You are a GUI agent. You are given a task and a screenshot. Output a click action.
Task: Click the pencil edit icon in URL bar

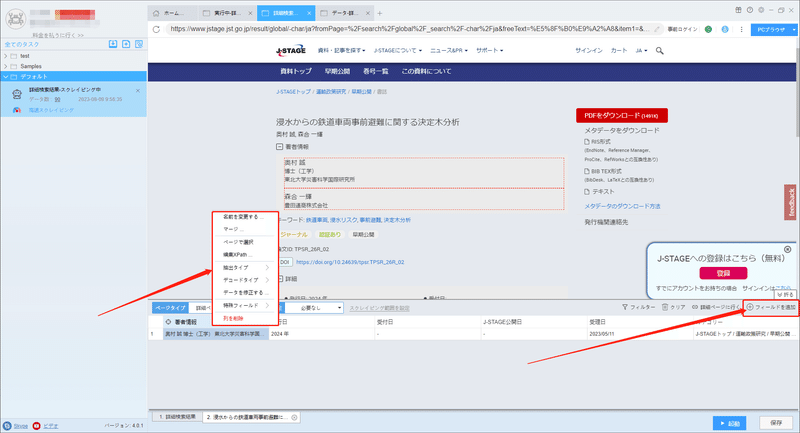click(657, 29)
